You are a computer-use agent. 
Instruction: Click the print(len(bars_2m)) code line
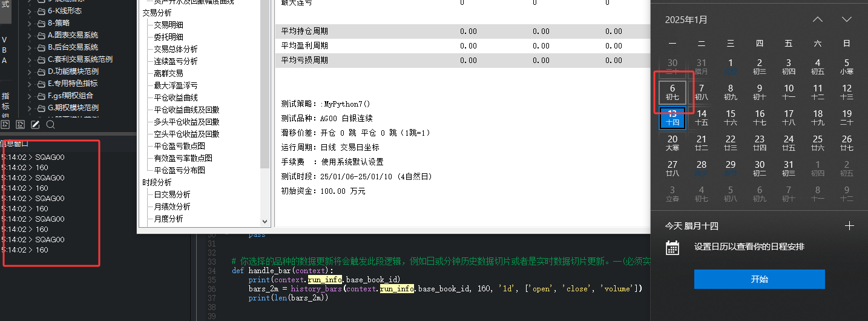(x=288, y=298)
